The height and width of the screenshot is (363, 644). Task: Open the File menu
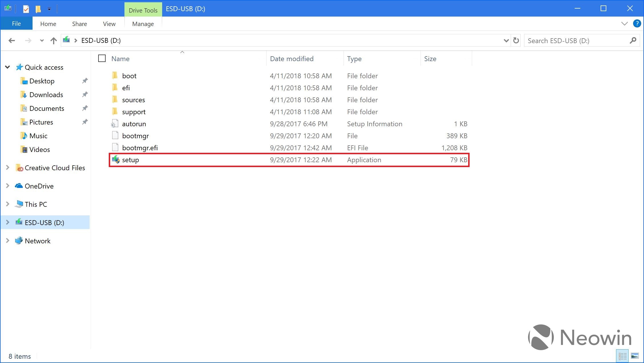coord(16,24)
